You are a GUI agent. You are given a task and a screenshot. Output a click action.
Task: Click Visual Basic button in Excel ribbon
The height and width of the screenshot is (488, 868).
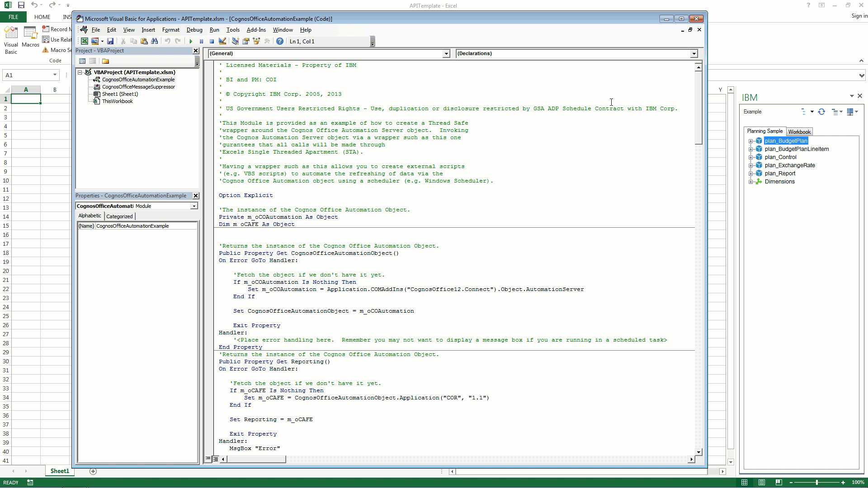pyautogui.click(x=11, y=40)
